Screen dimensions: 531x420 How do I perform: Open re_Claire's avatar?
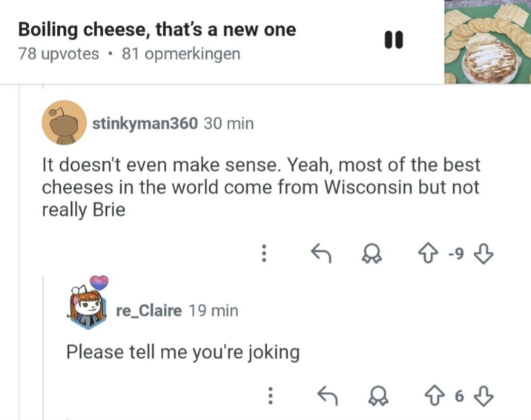point(89,302)
